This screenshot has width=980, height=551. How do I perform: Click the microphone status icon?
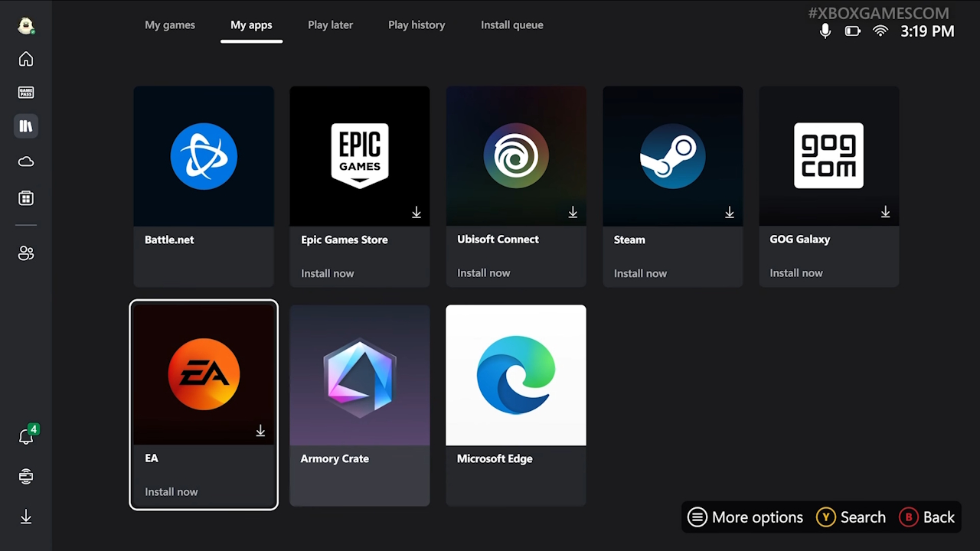click(x=825, y=31)
